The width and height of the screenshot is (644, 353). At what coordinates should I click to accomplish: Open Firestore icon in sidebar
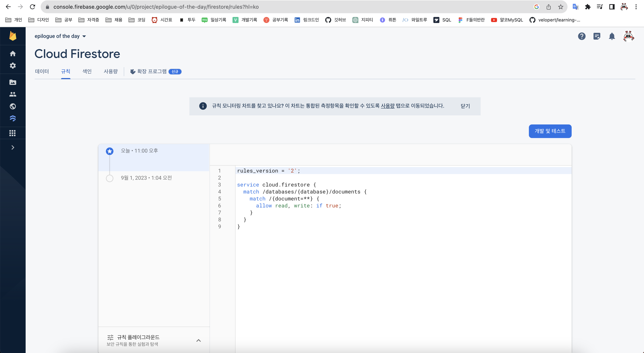click(13, 118)
